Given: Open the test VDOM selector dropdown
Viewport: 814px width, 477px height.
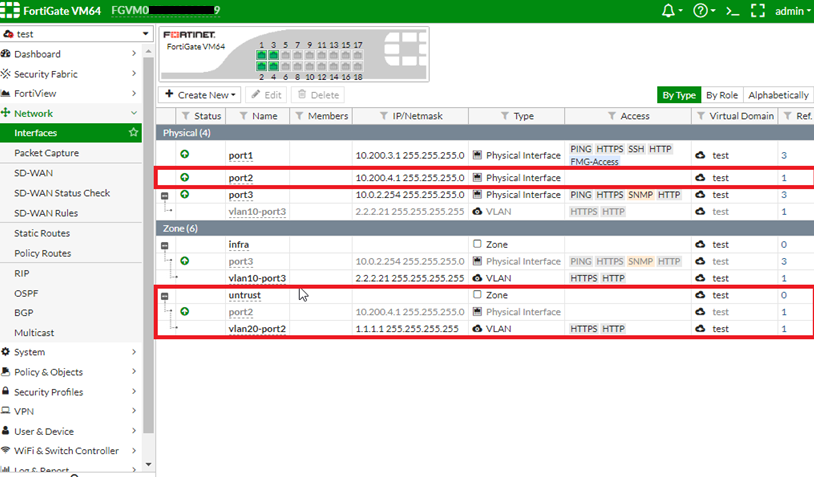Looking at the screenshot, I should point(77,34).
